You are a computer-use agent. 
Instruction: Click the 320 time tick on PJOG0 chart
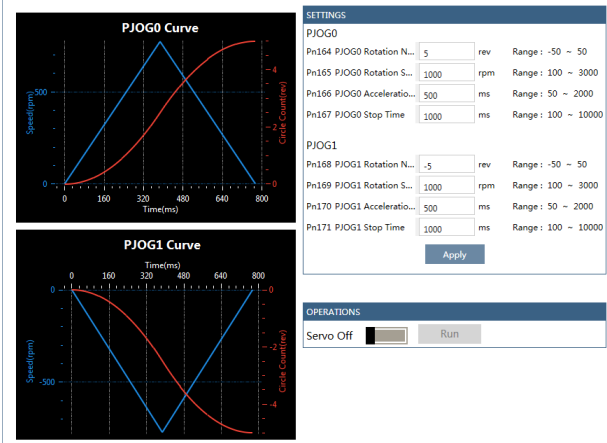pos(143,199)
